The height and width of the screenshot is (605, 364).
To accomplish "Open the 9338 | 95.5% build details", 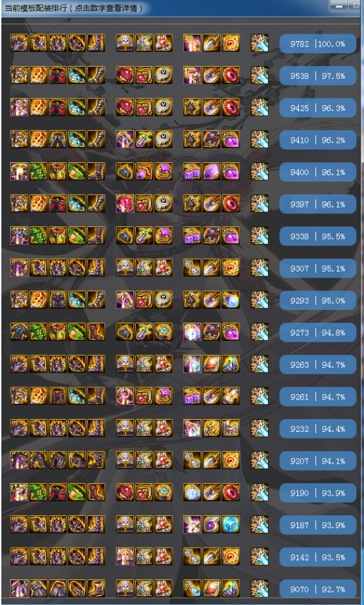I will 318,236.
